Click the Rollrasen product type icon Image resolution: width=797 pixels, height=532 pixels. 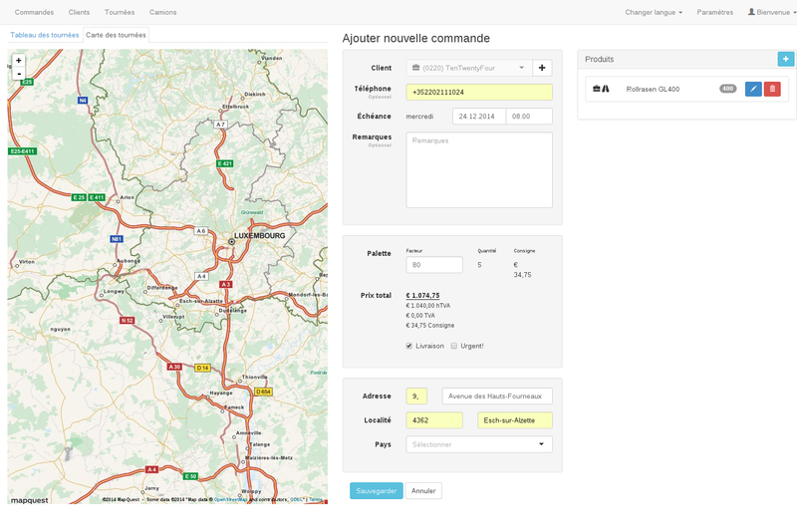tap(601, 89)
